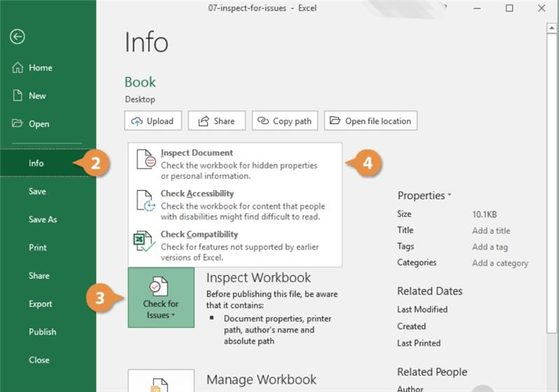Choose Check Compatibility menu entry
Image resolution: width=559 pixels, height=392 pixels.
[x=235, y=245]
